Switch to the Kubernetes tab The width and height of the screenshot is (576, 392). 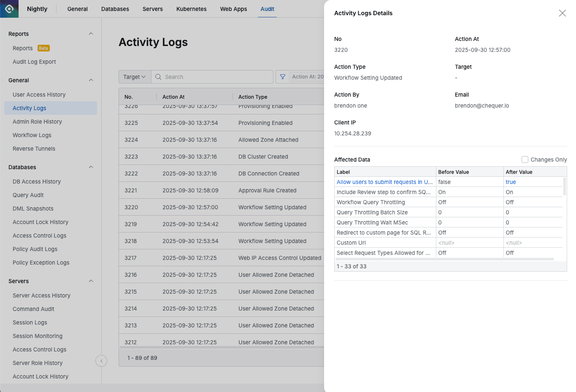[191, 8]
